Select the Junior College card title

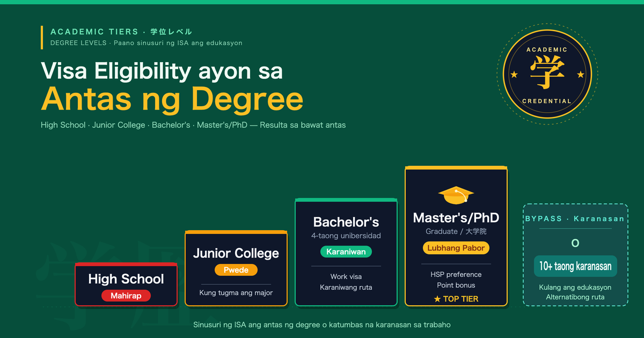[x=236, y=253]
